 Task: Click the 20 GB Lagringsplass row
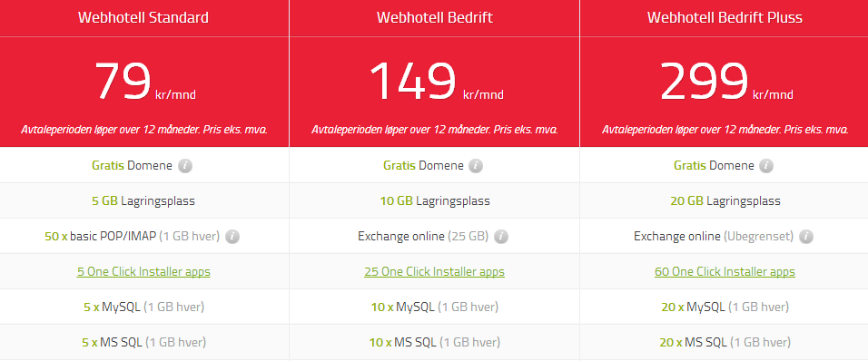pos(725,200)
